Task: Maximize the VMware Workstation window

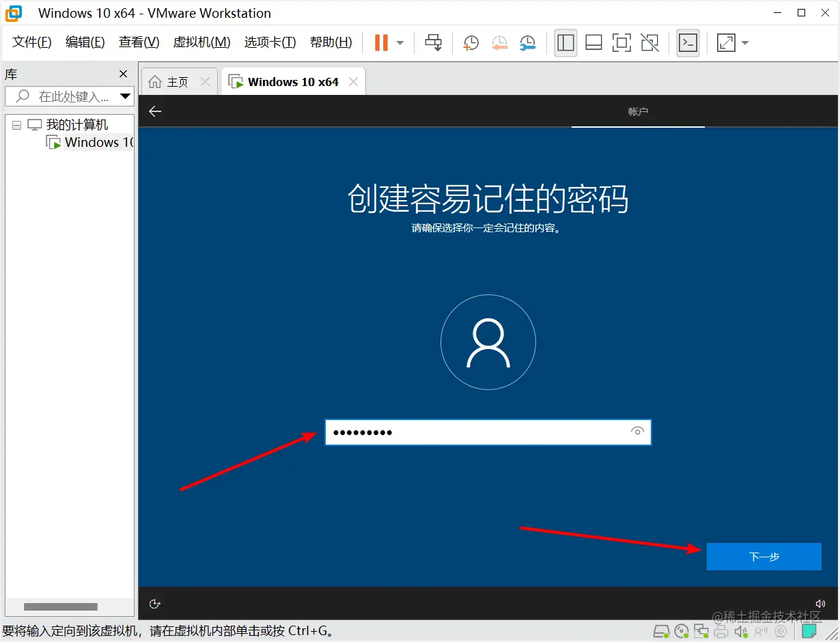Action: (x=802, y=13)
